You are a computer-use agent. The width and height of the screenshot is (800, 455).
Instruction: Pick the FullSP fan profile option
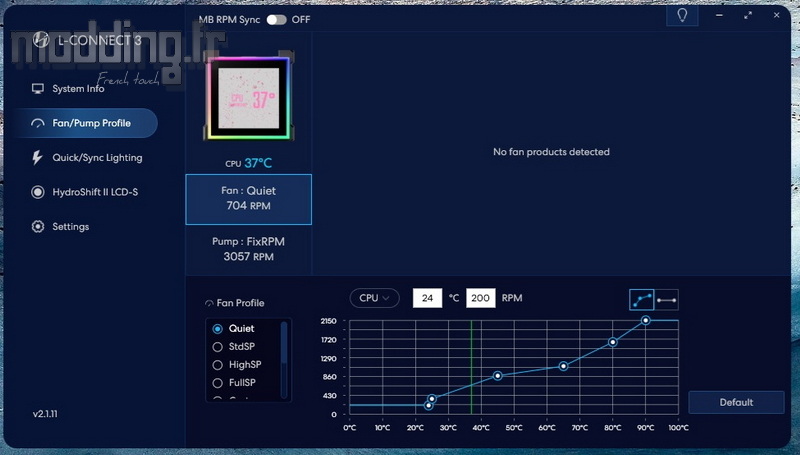click(x=219, y=383)
